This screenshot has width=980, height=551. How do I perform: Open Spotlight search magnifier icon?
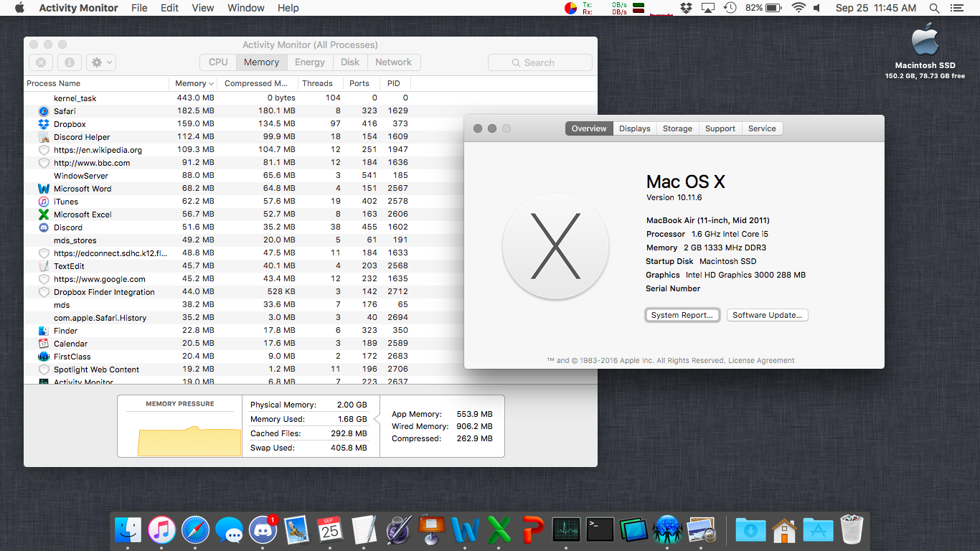click(934, 8)
